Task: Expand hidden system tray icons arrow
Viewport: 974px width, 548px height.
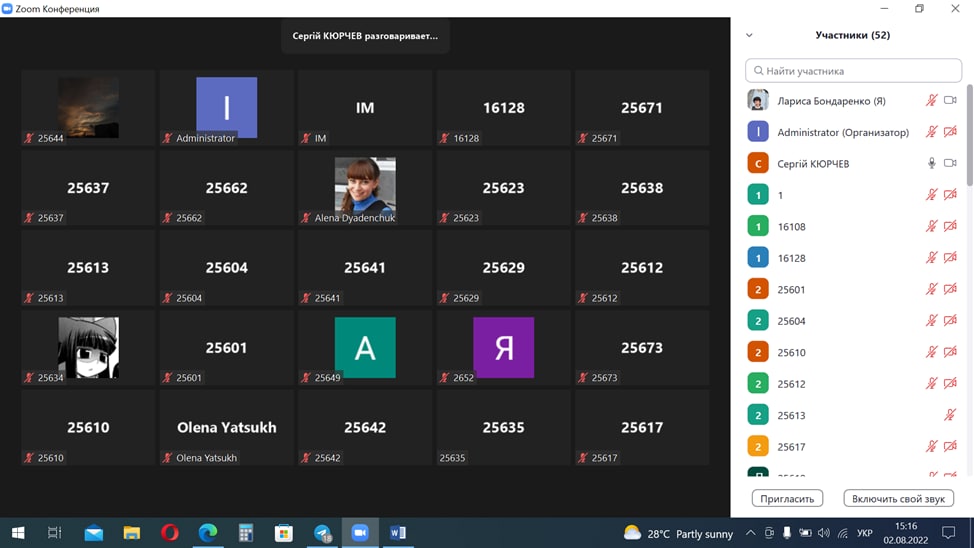Action: pyautogui.click(x=750, y=533)
